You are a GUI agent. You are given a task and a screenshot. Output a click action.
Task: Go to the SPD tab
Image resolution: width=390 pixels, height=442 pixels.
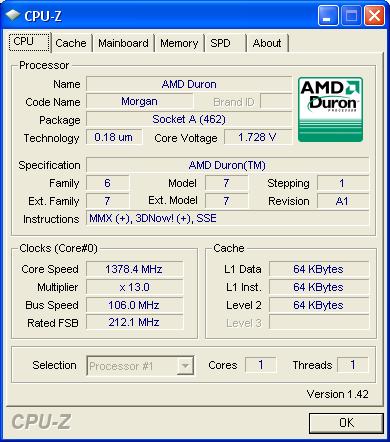[x=225, y=43]
